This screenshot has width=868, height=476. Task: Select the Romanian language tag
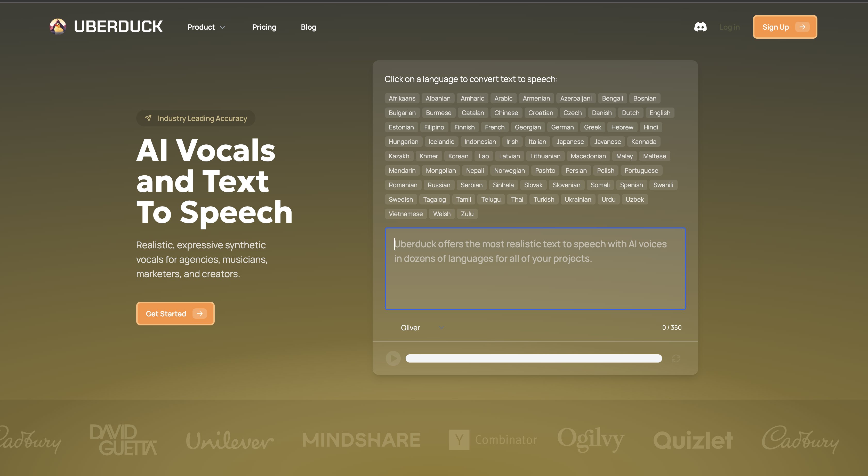click(403, 185)
